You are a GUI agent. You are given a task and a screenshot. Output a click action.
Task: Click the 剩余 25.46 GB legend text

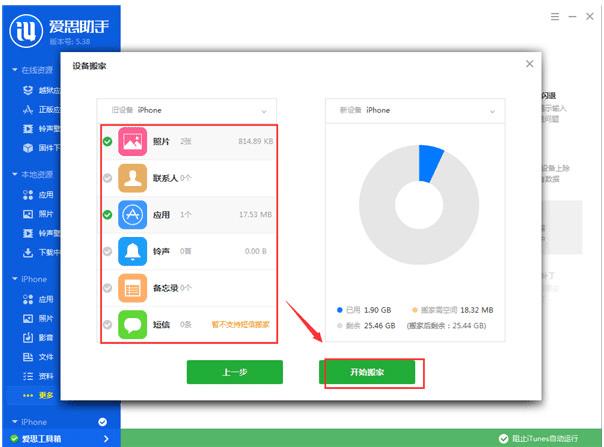point(371,326)
